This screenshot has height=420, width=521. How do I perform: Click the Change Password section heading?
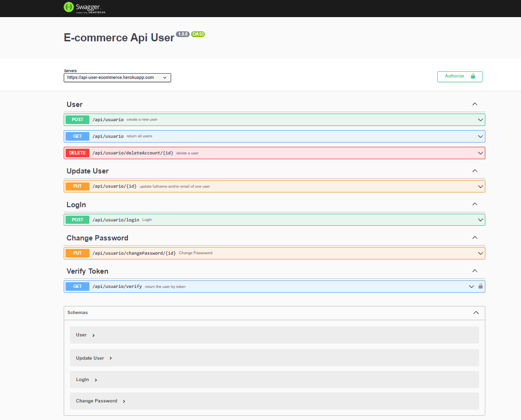point(97,238)
